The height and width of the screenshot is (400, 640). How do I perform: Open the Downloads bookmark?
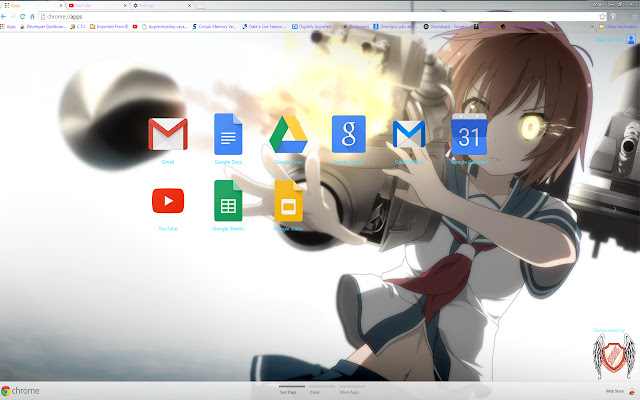coord(447,27)
